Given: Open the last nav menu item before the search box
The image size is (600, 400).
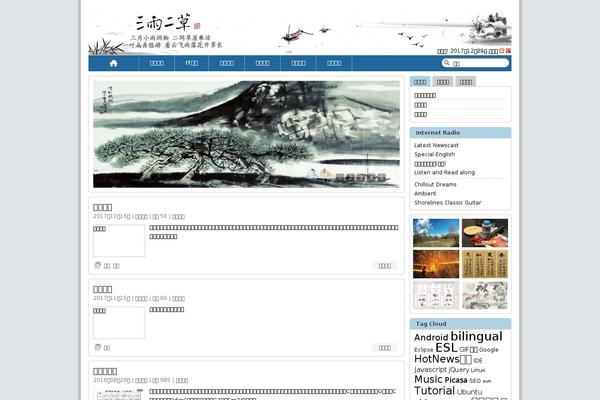Looking at the screenshot, I should 334,63.
